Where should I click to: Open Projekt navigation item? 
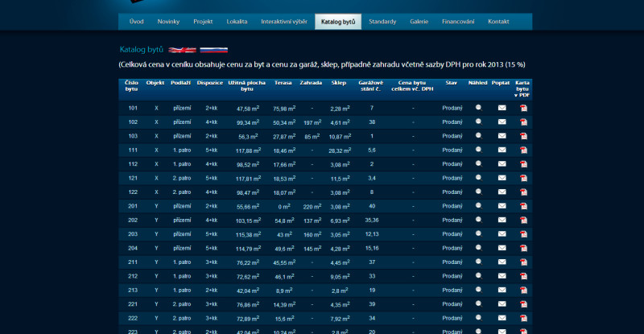[x=203, y=22]
